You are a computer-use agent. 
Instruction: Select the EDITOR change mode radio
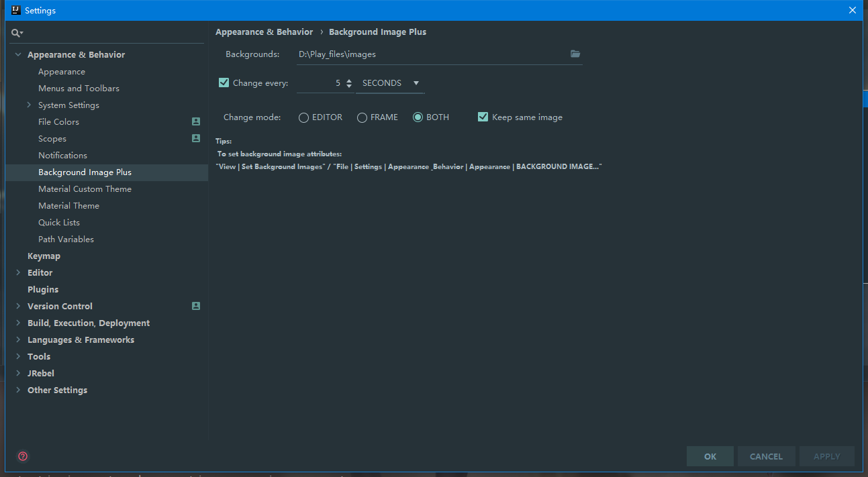click(x=303, y=117)
